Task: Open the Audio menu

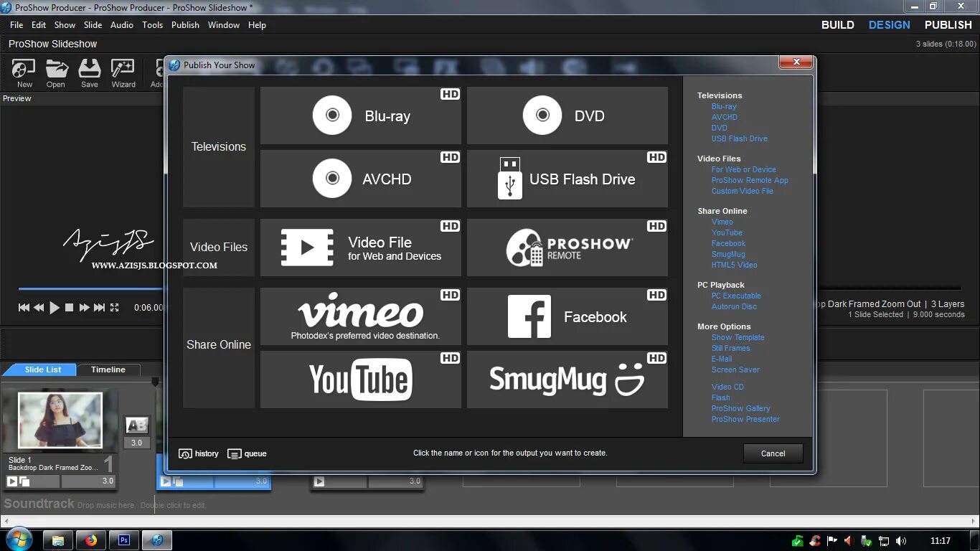Action: click(x=122, y=24)
